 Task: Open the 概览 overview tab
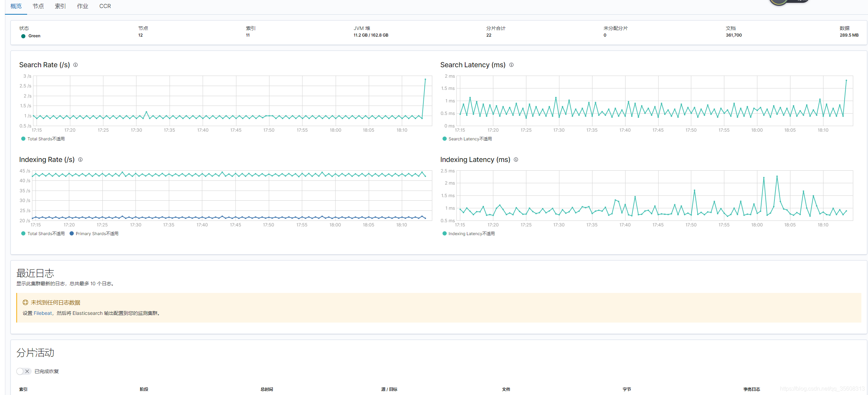click(16, 6)
